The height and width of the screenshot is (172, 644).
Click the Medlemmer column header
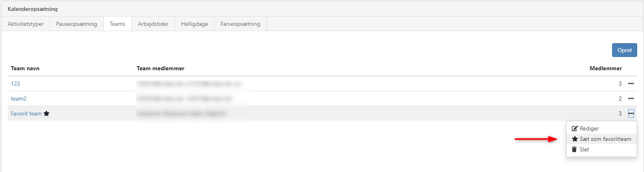[605, 68]
